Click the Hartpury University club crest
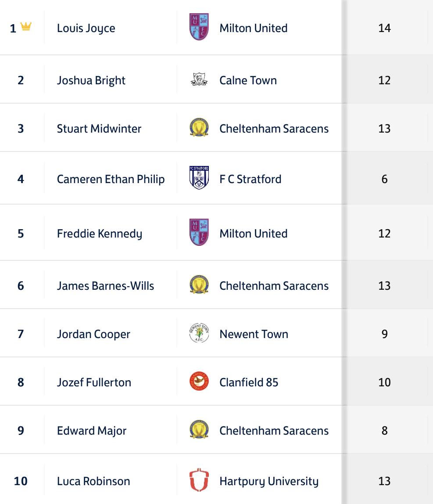433x504 pixels. [199, 481]
